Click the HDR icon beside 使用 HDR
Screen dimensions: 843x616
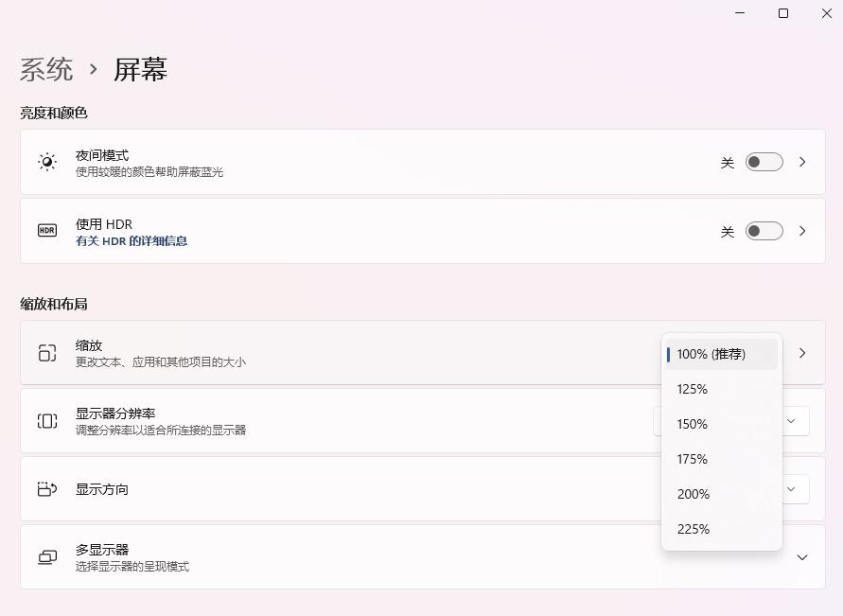(x=47, y=230)
